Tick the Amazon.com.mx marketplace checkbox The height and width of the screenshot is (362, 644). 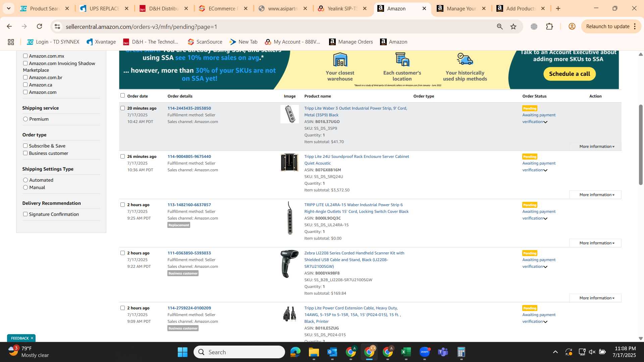click(x=25, y=56)
